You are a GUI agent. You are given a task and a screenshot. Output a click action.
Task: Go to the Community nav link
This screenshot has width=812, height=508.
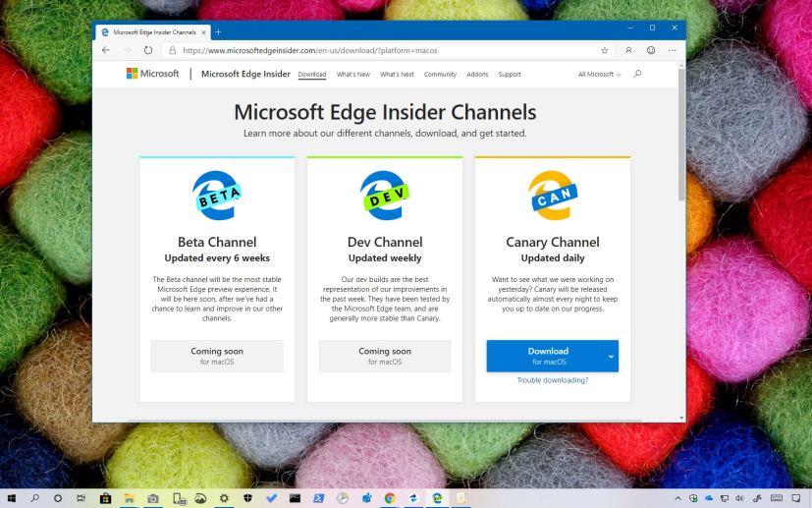[x=440, y=74]
